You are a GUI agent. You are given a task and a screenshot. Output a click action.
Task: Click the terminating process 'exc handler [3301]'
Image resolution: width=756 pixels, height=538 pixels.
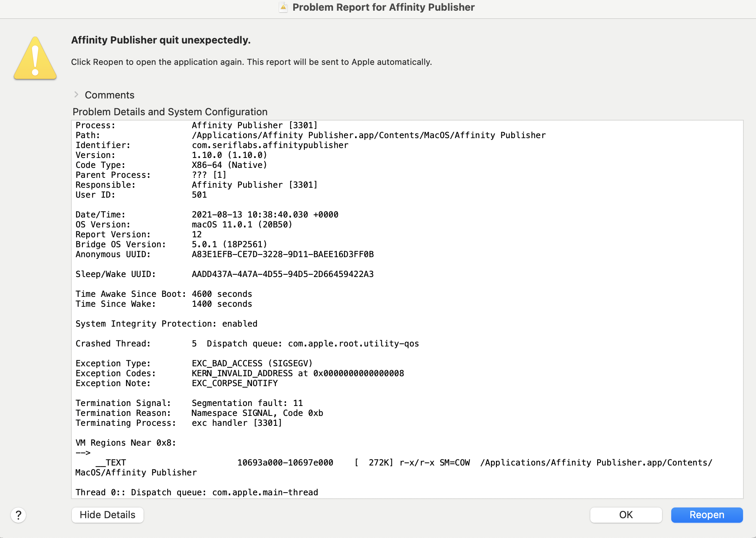point(237,423)
